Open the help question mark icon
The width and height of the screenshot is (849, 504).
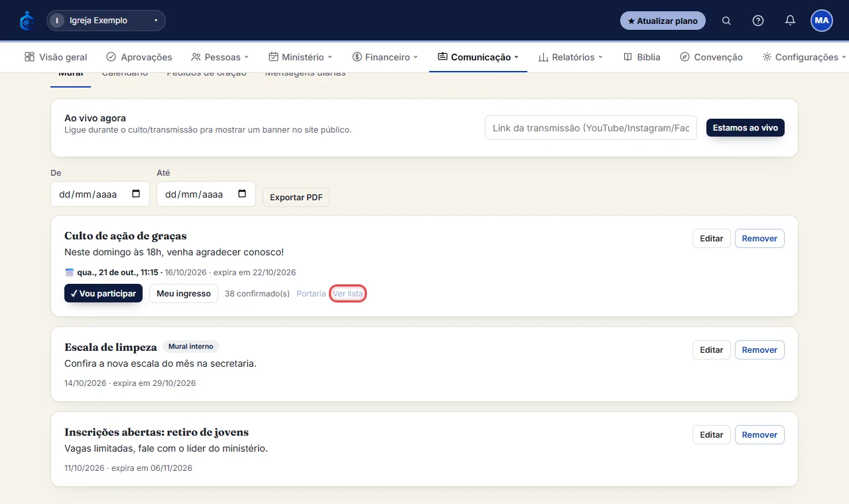[x=758, y=21]
